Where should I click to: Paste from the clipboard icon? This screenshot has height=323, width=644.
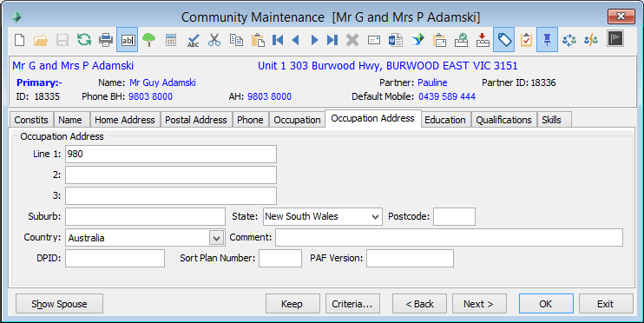point(258,40)
